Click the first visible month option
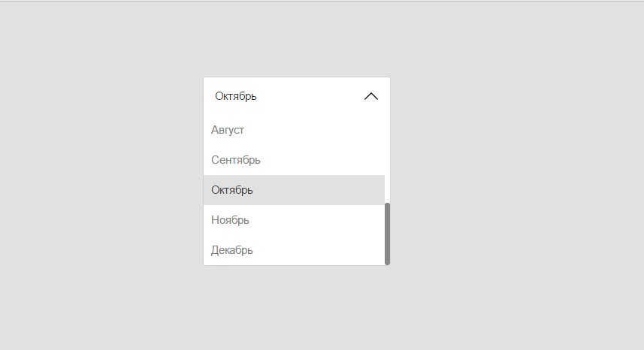644x350 pixels. click(228, 130)
